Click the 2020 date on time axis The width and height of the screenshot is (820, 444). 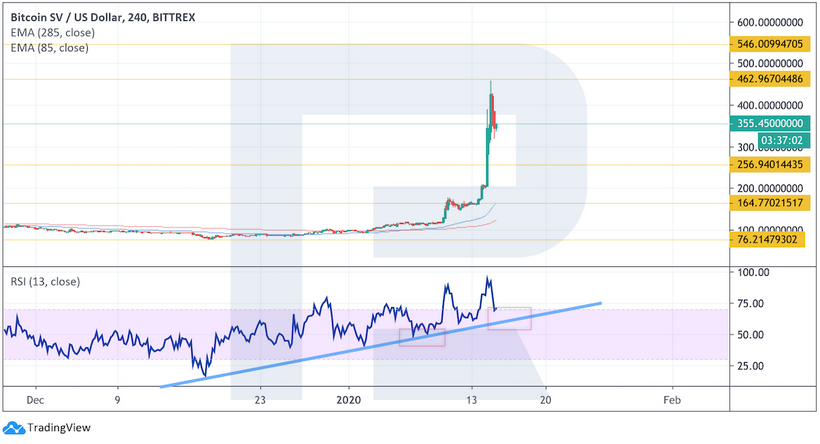[x=350, y=398]
